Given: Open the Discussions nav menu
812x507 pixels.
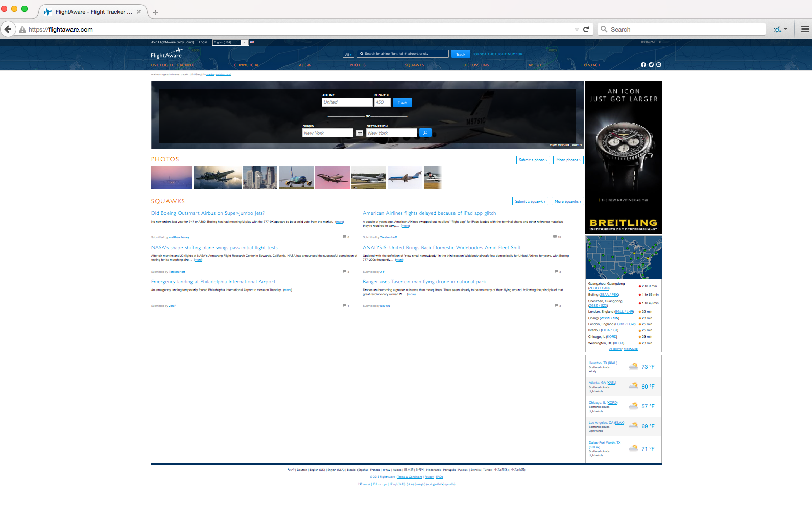Looking at the screenshot, I should pyautogui.click(x=476, y=65).
